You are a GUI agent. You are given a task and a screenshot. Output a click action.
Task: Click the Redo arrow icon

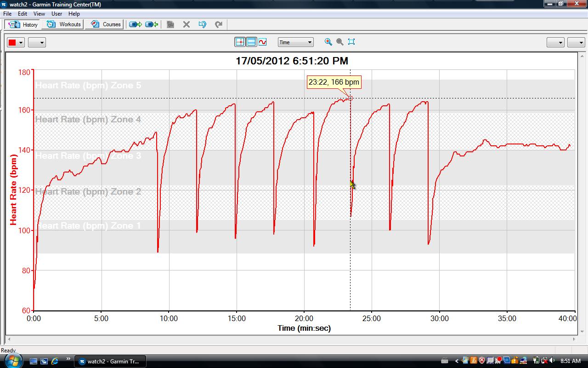coord(219,24)
